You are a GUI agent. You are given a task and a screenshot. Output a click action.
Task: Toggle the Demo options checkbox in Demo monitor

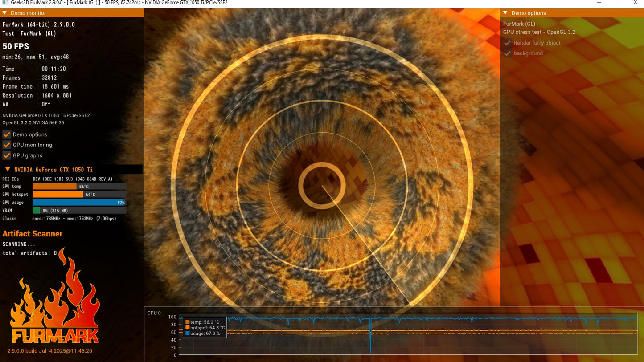pos(7,134)
